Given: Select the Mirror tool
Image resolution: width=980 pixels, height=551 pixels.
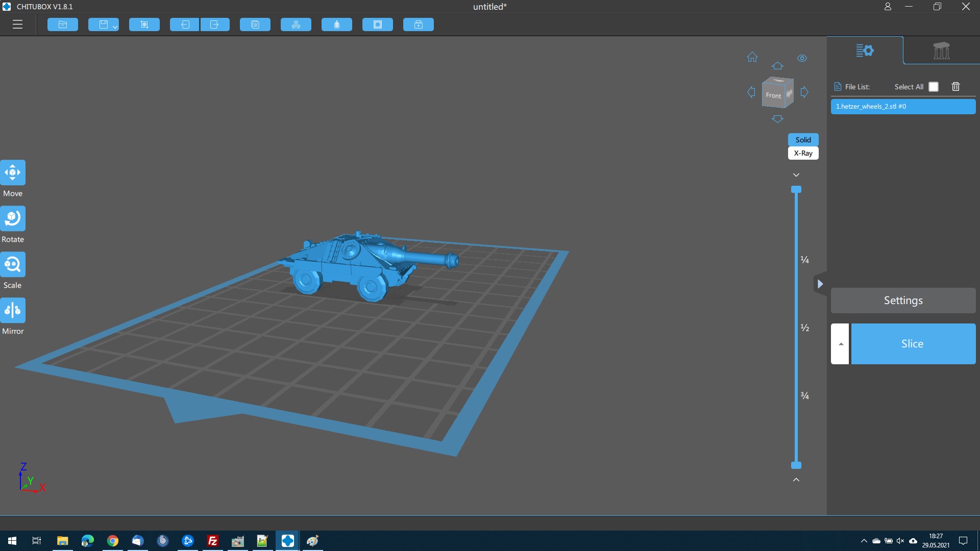Looking at the screenshot, I should pyautogui.click(x=13, y=311).
